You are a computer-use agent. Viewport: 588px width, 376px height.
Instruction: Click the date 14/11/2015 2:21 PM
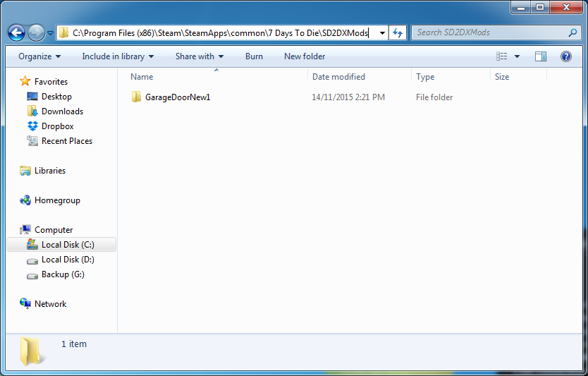click(348, 97)
